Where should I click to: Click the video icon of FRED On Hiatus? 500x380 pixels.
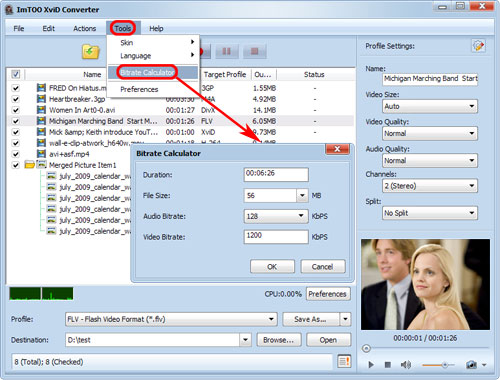(41, 88)
